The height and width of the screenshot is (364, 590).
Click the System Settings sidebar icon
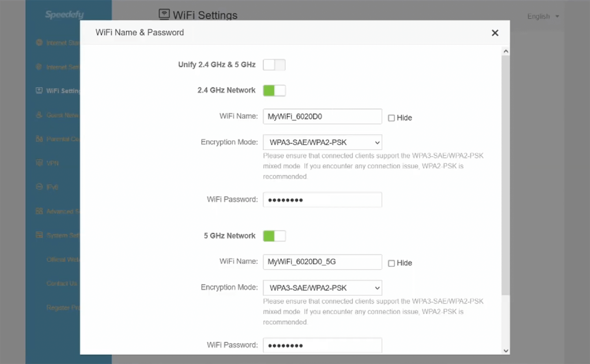39,235
